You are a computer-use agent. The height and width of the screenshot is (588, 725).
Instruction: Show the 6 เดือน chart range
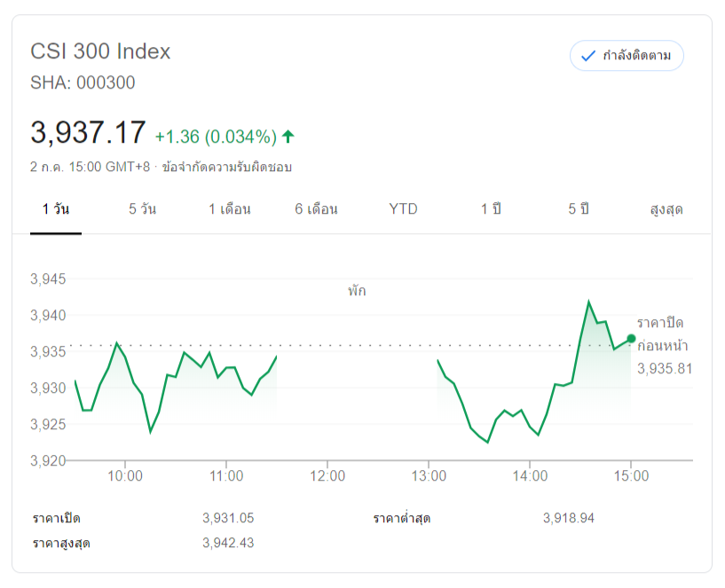click(317, 209)
